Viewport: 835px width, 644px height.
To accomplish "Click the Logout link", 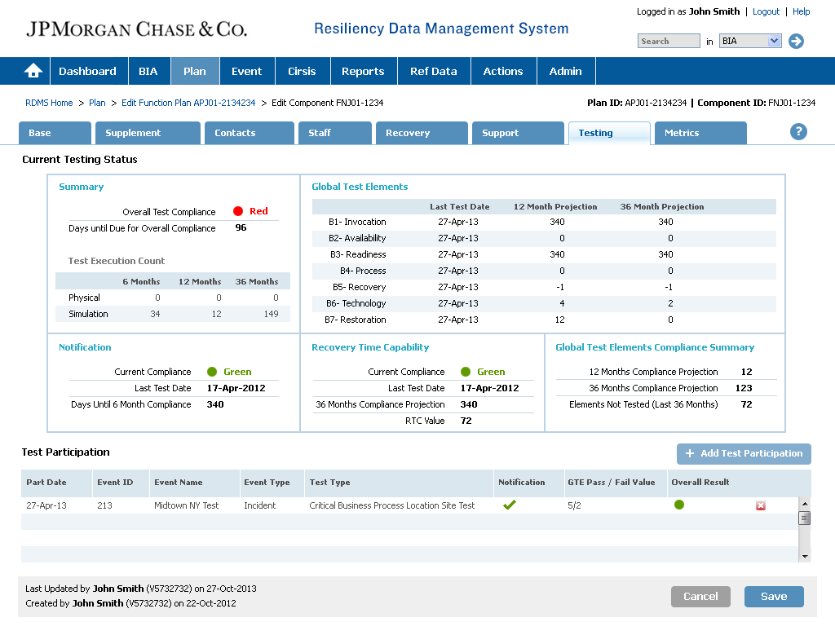I will pos(766,11).
